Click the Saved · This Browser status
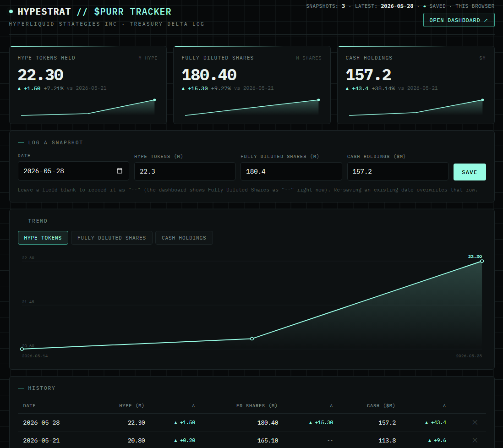503x448 pixels. tap(459, 6)
